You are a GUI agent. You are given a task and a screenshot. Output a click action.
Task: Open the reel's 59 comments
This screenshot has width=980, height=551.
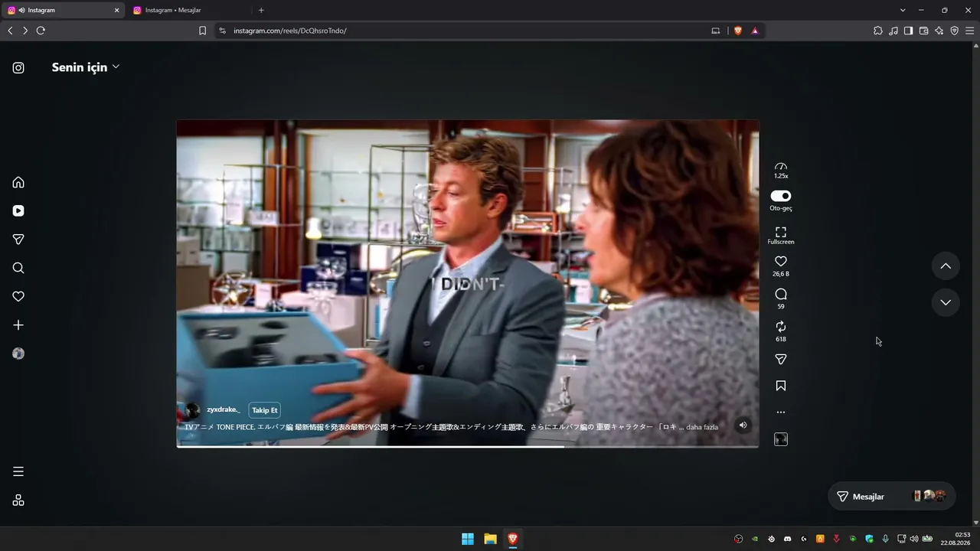click(x=781, y=294)
